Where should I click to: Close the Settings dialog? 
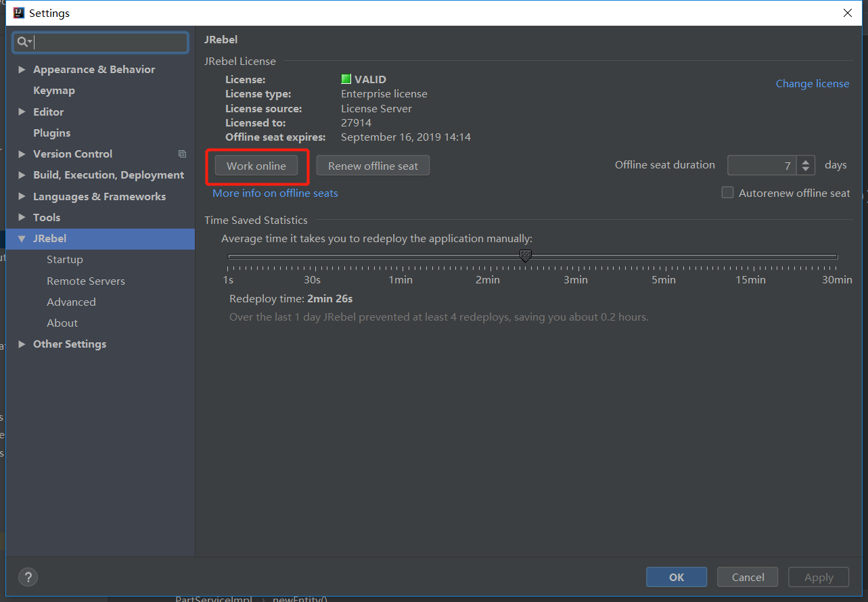848,13
